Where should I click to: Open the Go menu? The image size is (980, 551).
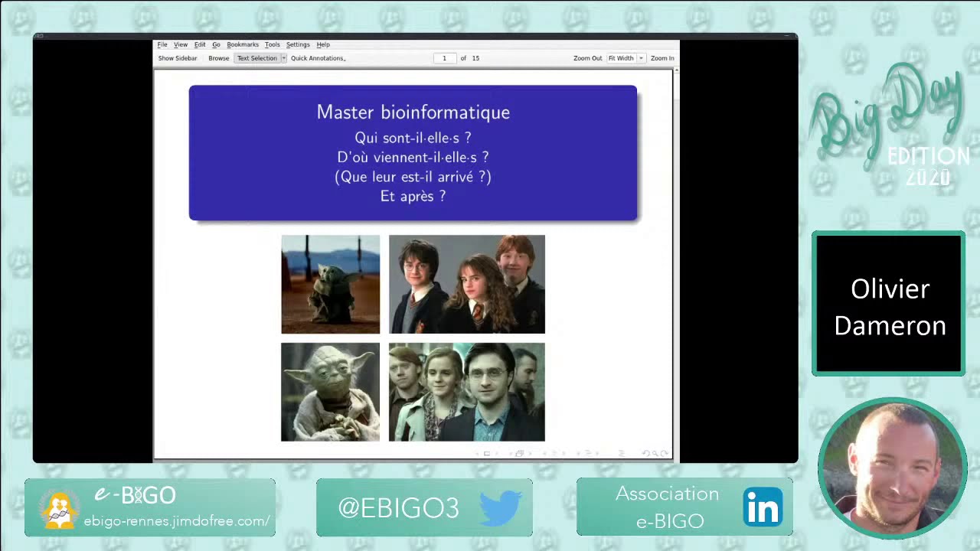216,44
